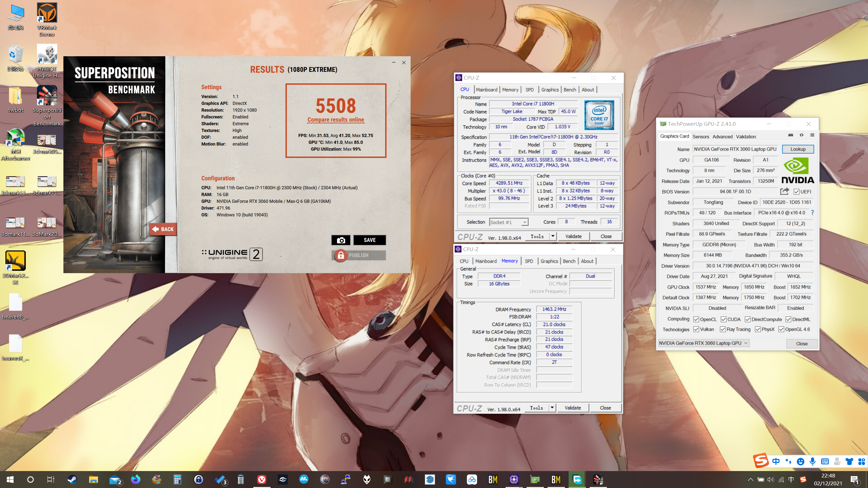Screen dimensions: 868x488
Task: Switch to the Advanced tab in GPU-Z
Action: tap(722, 137)
